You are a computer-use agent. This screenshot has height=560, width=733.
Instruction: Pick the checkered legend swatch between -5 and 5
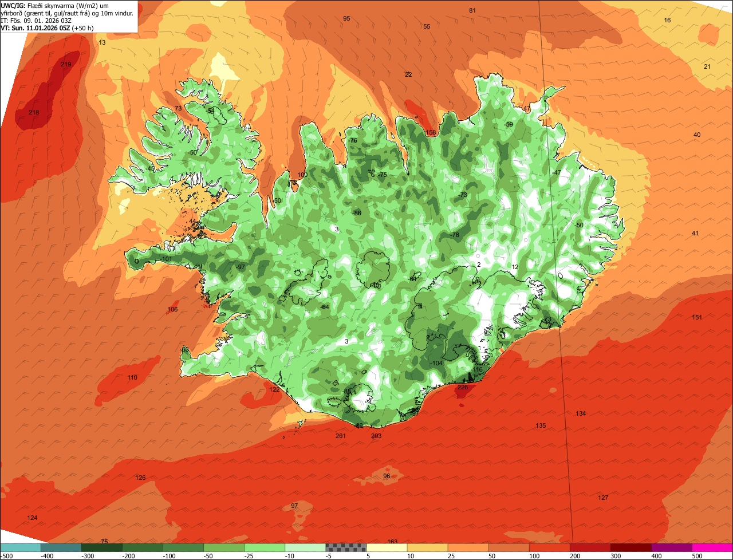(346, 547)
